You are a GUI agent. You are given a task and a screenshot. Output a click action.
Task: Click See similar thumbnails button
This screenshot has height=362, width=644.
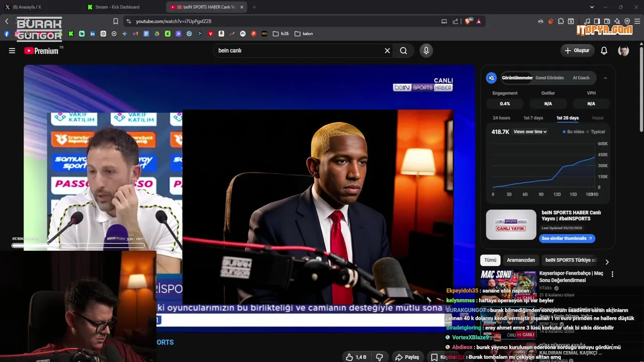pyautogui.click(x=567, y=238)
